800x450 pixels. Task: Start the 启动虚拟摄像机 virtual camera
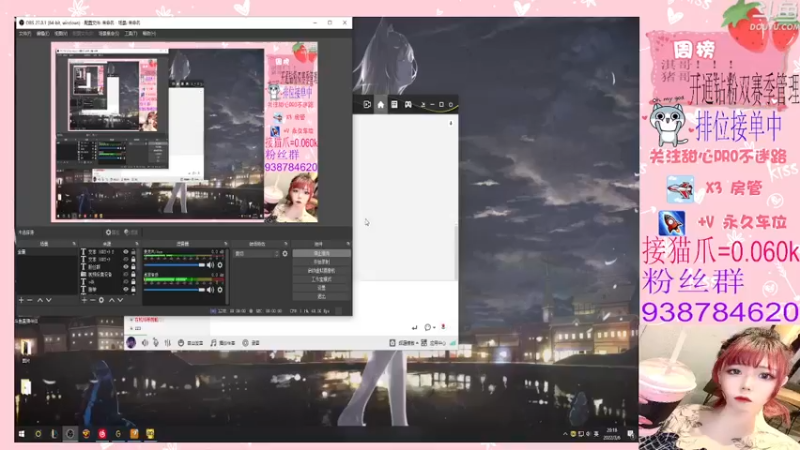click(x=321, y=271)
